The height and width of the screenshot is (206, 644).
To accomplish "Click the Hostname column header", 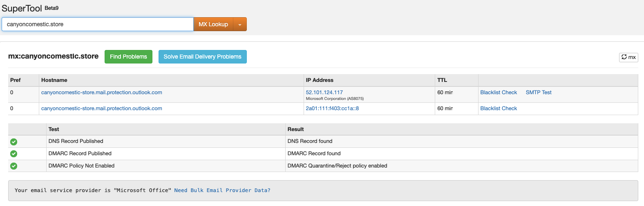I will click(x=54, y=80).
